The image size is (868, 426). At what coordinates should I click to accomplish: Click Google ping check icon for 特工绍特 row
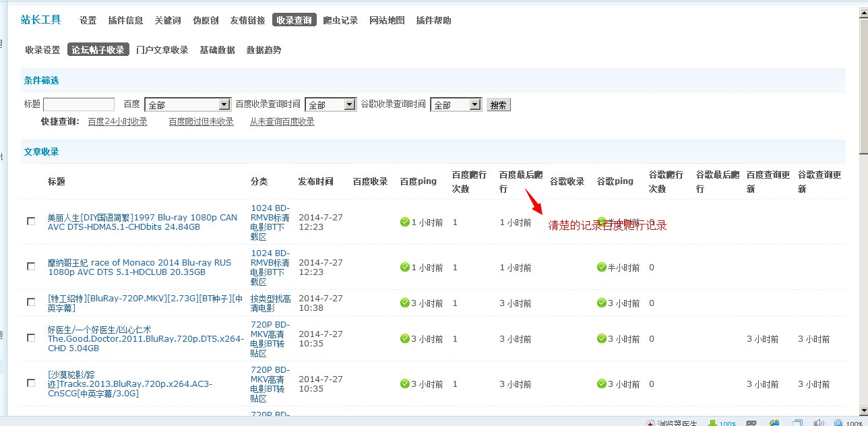601,303
